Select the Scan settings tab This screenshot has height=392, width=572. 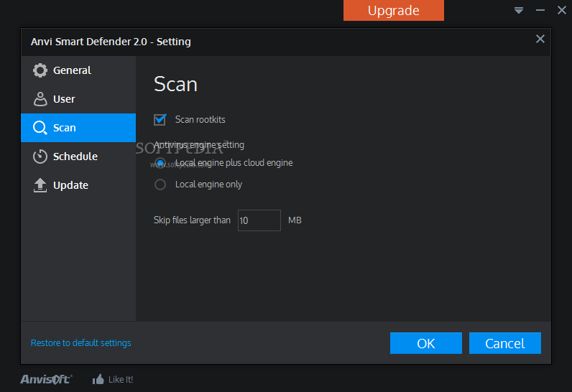(78, 128)
